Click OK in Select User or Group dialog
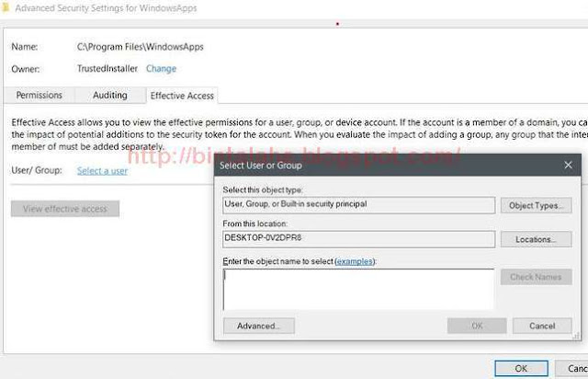This screenshot has width=588, height=379. pyautogui.click(x=477, y=326)
